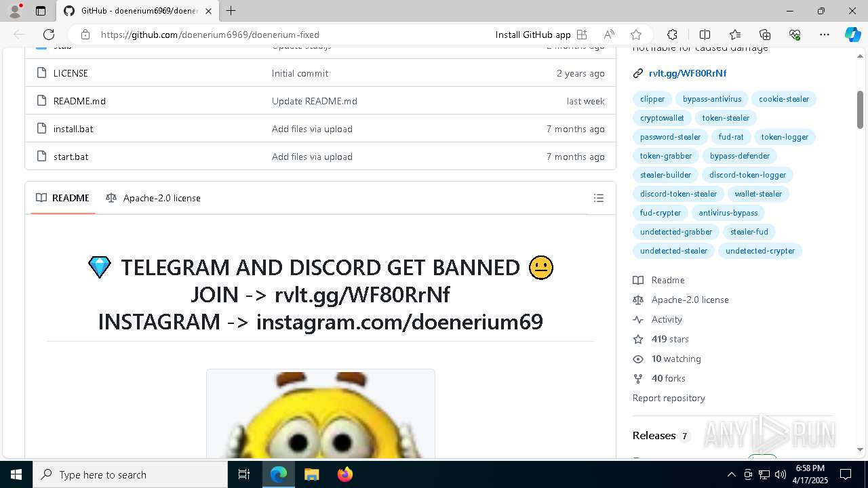
Task: Select the bypass-antivirus topic tag
Action: tap(712, 99)
